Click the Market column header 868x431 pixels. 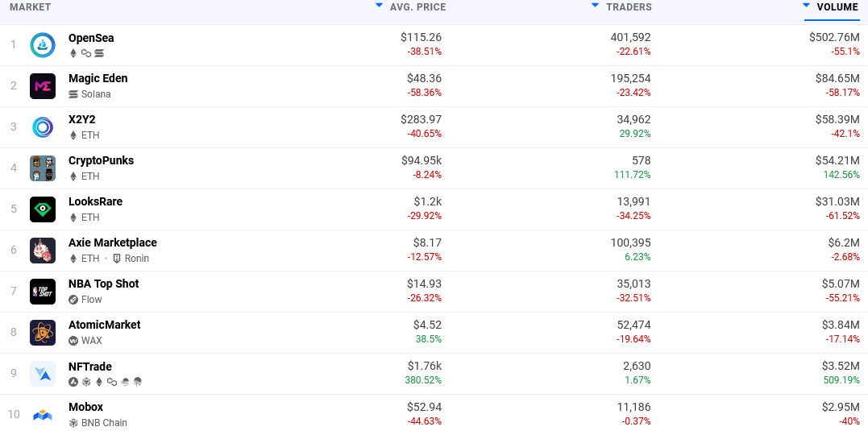click(x=31, y=7)
